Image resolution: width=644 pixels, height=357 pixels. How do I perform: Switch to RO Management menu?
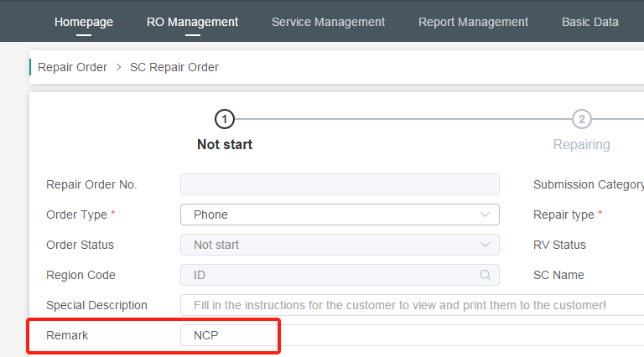tap(192, 22)
